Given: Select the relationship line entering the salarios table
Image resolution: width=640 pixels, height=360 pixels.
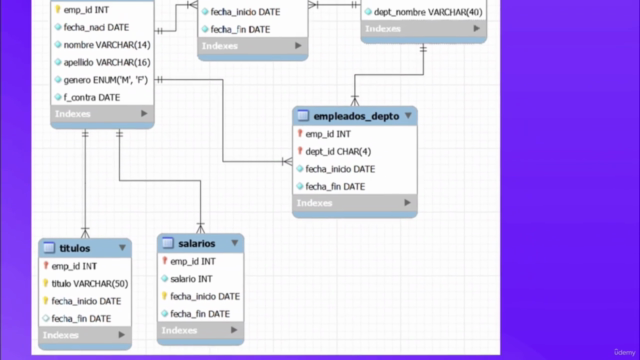Looking at the screenshot, I should click(159, 180).
